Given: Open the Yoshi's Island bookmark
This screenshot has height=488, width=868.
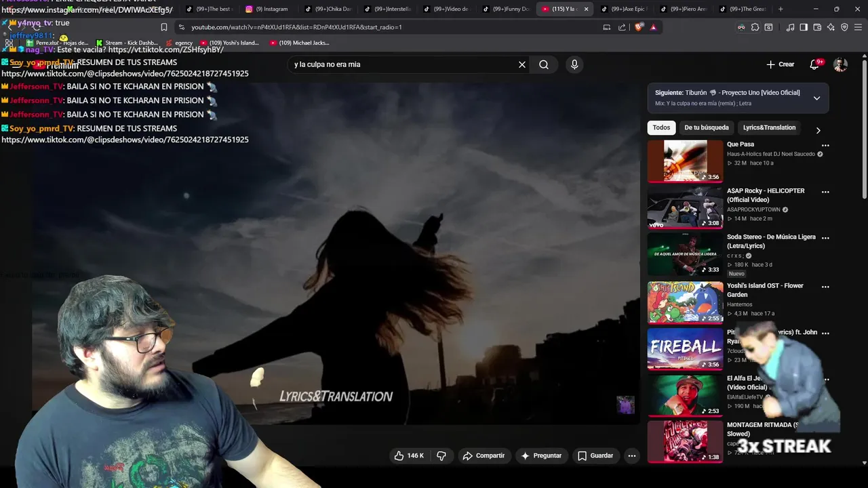Looking at the screenshot, I should (230, 43).
